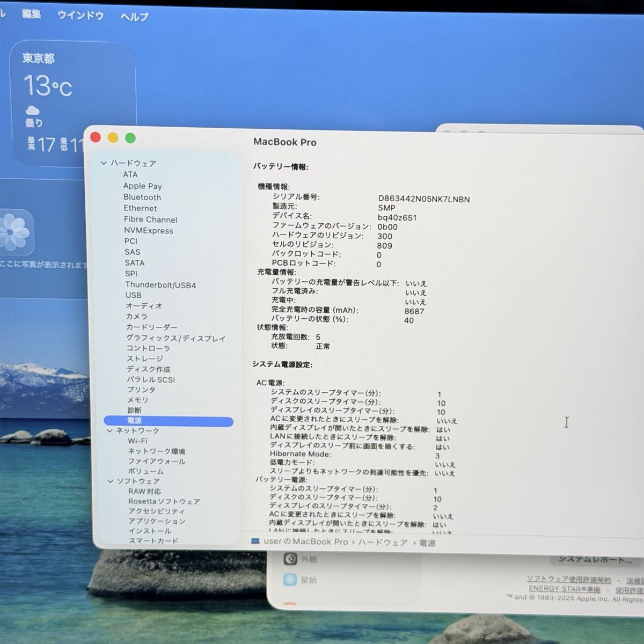Select Thunderbolt/USB4 in the sidebar

pos(161,285)
